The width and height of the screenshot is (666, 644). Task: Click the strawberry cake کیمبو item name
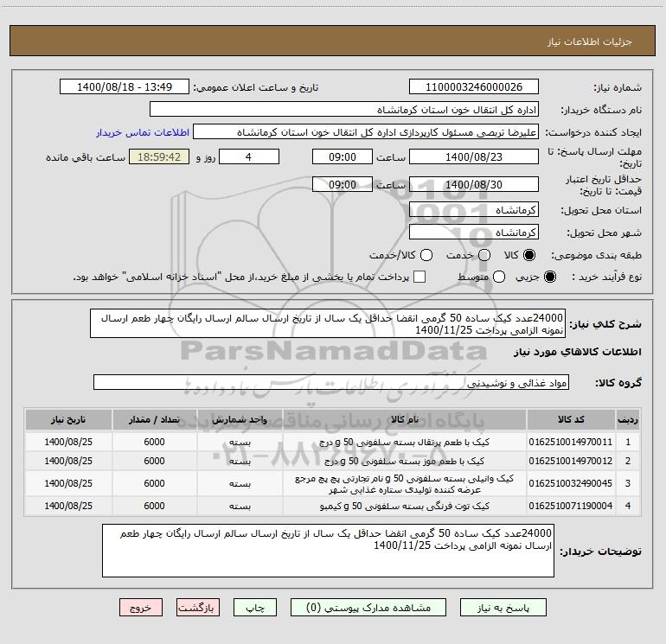404,506
